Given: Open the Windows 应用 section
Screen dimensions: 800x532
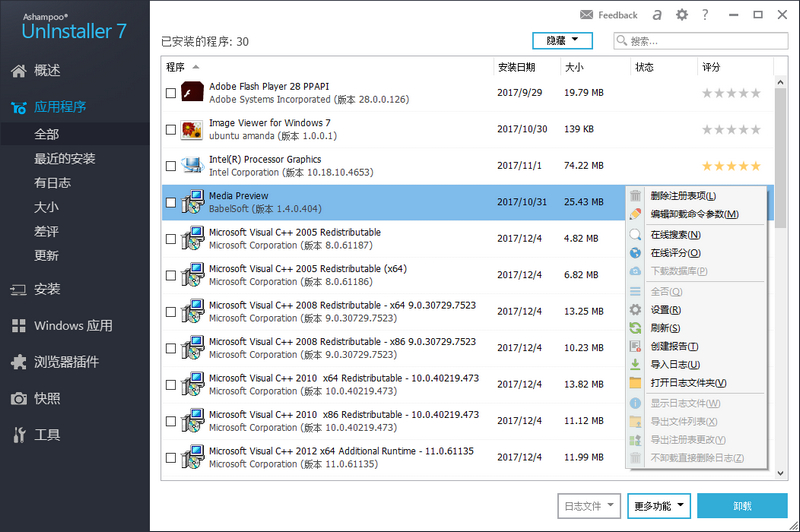Looking at the screenshot, I should point(62,325).
